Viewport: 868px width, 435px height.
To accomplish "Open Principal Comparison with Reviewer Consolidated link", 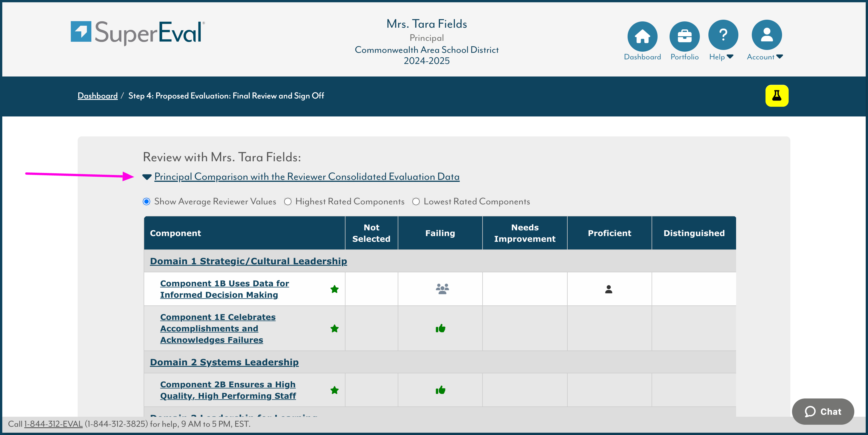I will tap(307, 177).
